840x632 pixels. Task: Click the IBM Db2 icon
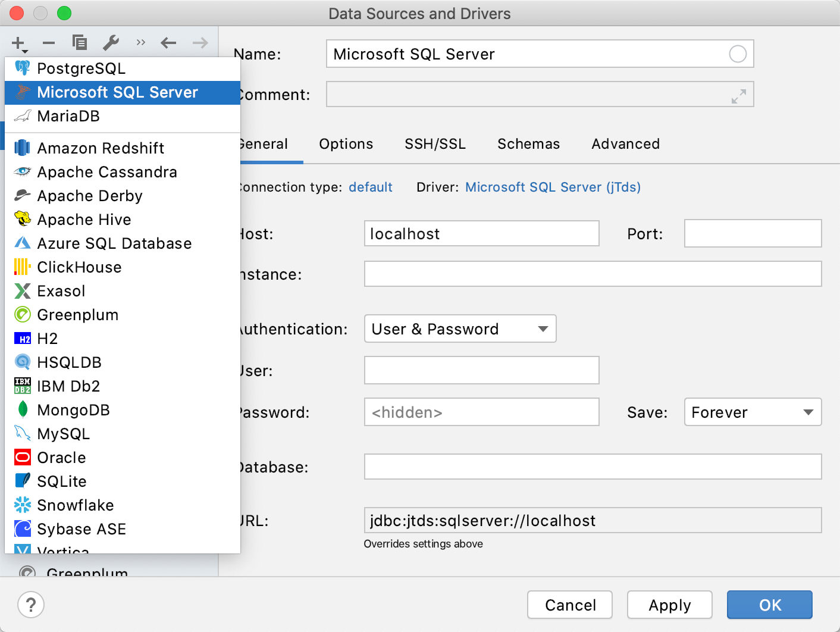point(23,386)
